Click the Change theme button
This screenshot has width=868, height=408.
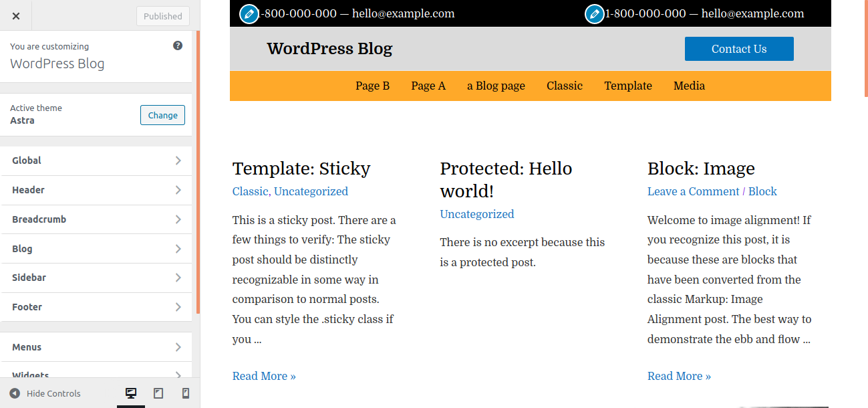pyautogui.click(x=162, y=114)
